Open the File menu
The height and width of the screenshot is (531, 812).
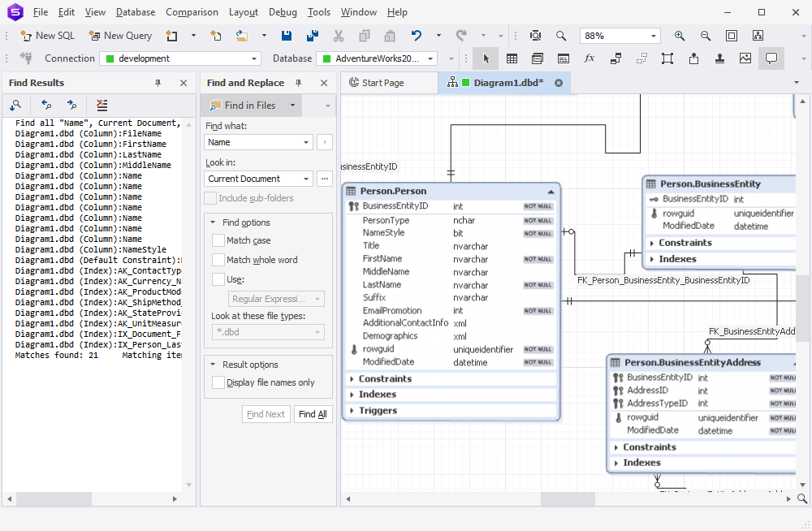coord(41,12)
